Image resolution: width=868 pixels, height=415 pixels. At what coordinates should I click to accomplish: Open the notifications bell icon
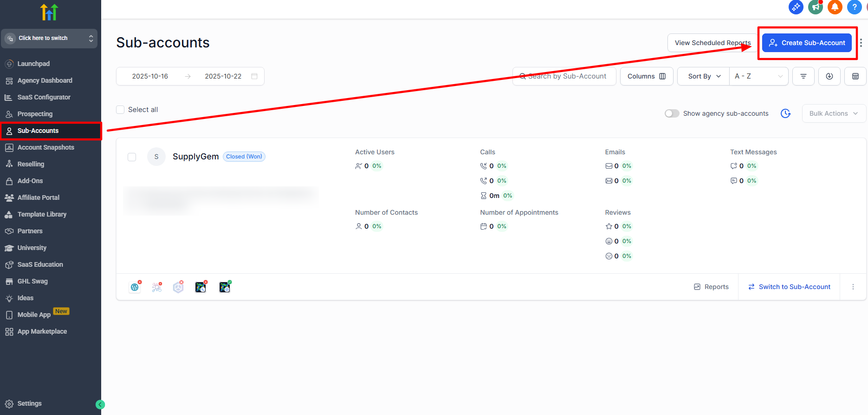tap(835, 7)
